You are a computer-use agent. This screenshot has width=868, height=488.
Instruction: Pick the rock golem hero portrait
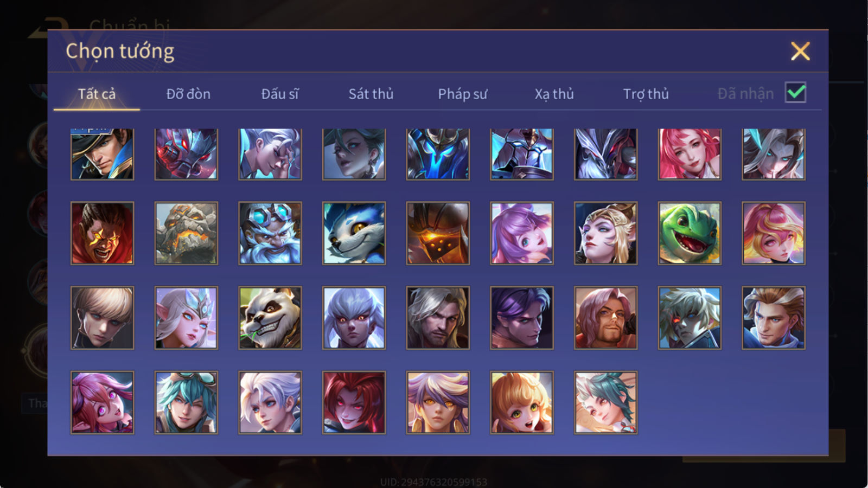186,233
